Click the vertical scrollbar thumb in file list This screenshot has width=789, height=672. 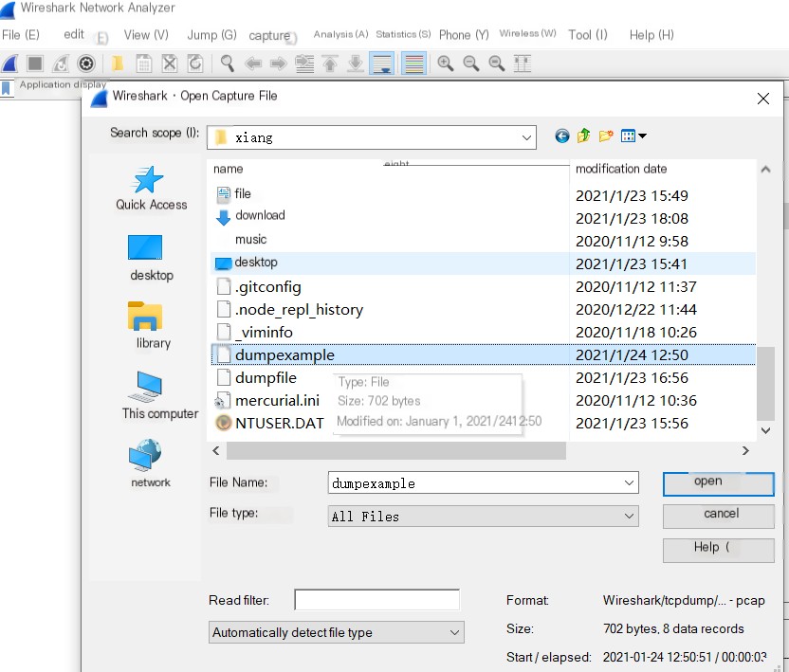click(x=765, y=383)
